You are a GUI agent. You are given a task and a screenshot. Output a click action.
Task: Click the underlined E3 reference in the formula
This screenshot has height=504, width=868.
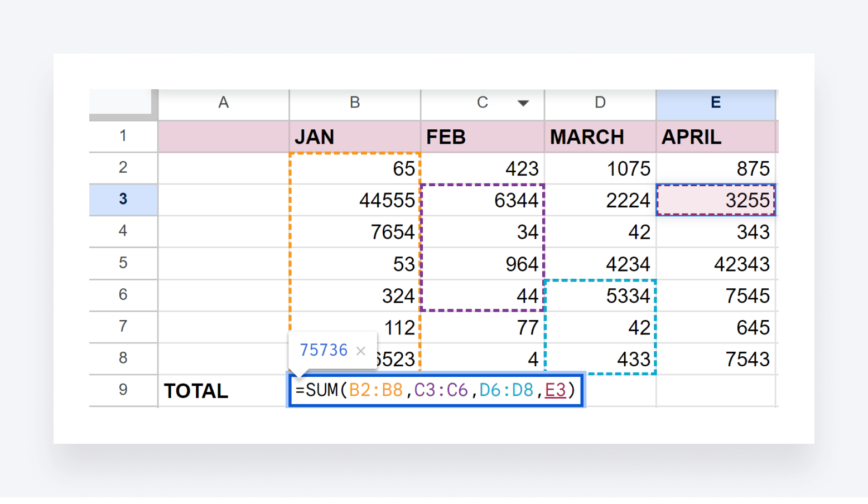(x=556, y=390)
